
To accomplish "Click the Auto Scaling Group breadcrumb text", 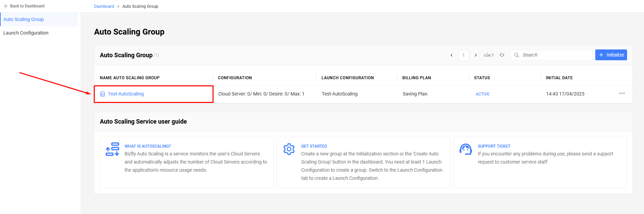I will tap(140, 6).
